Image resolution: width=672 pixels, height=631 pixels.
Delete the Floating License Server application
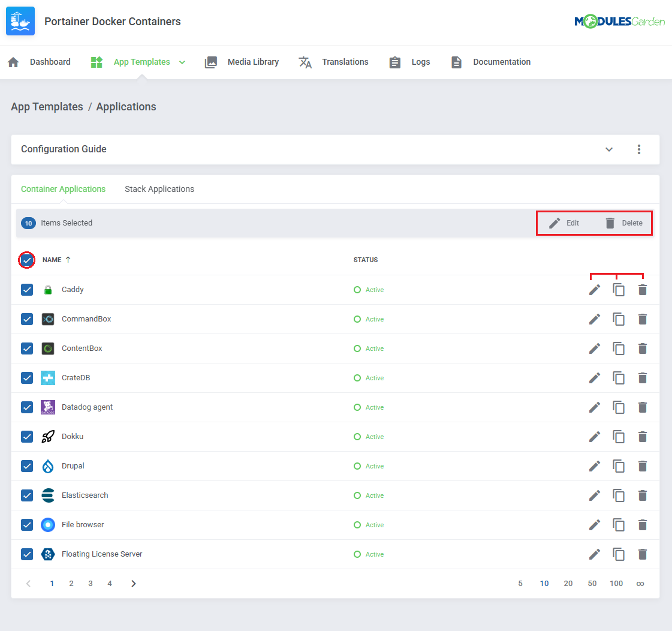point(643,554)
